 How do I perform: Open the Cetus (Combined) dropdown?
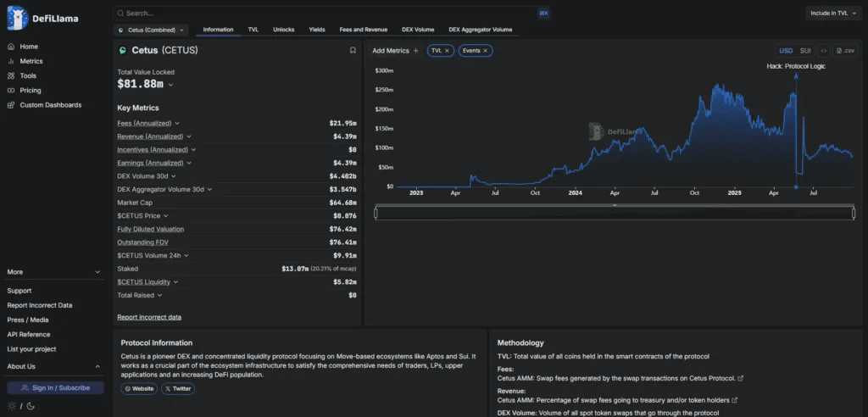coord(151,30)
